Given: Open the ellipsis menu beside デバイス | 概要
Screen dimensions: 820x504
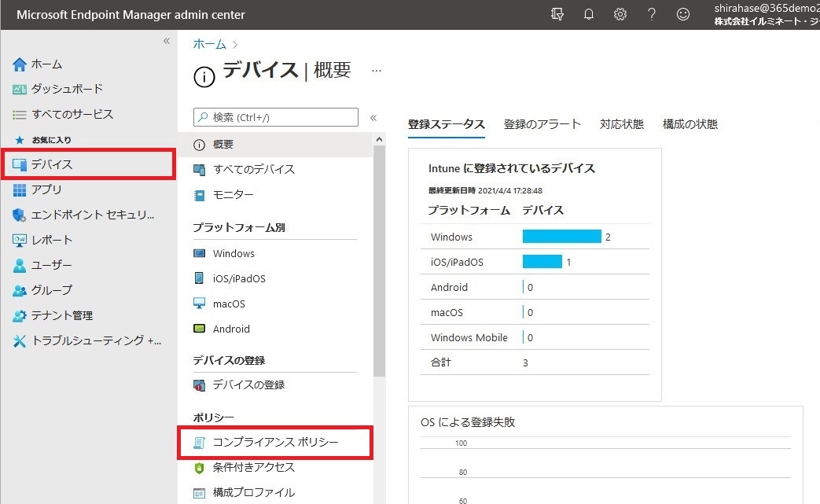Looking at the screenshot, I should (376, 71).
